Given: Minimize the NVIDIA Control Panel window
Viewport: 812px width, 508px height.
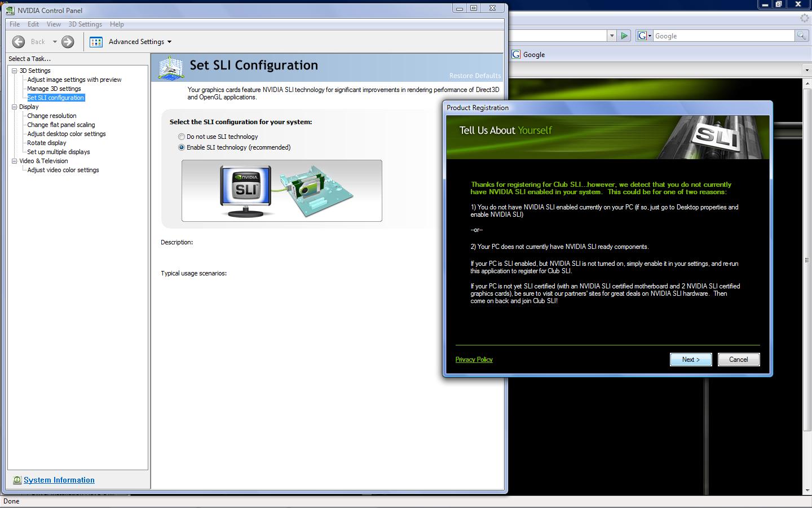Looking at the screenshot, I should (460, 8).
